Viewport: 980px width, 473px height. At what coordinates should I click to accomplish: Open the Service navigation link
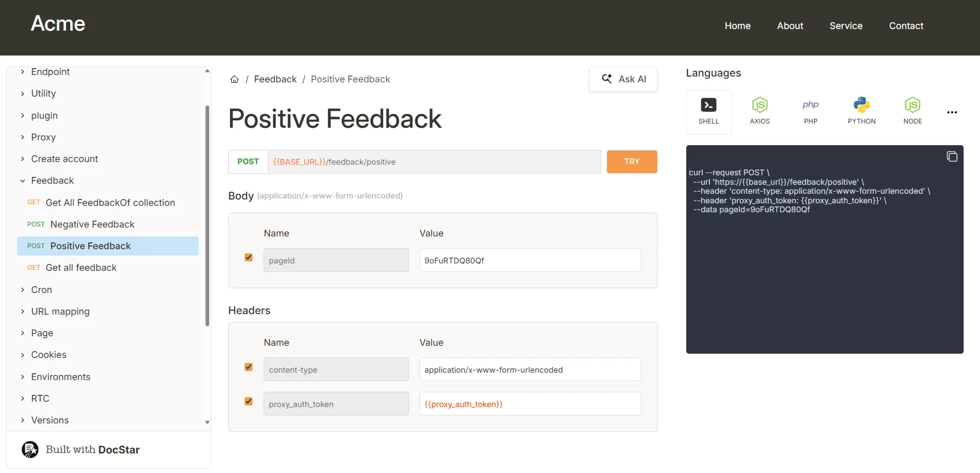click(846, 26)
